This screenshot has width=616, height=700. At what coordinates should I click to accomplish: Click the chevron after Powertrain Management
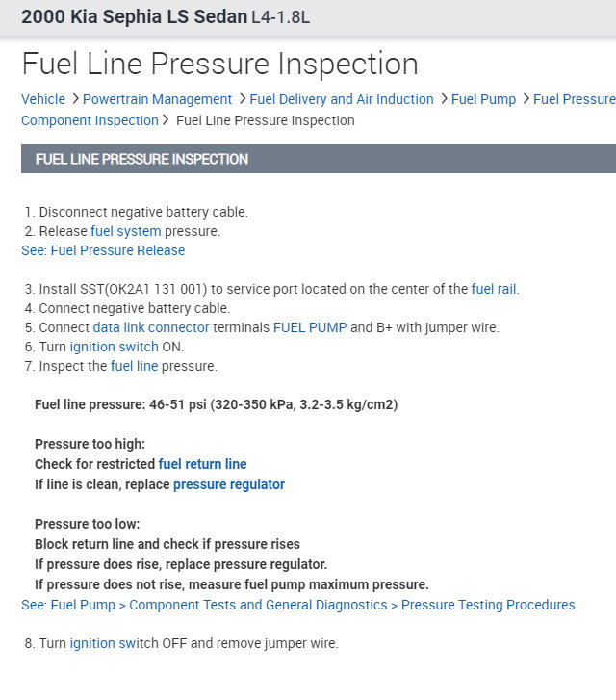click(x=241, y=99)
